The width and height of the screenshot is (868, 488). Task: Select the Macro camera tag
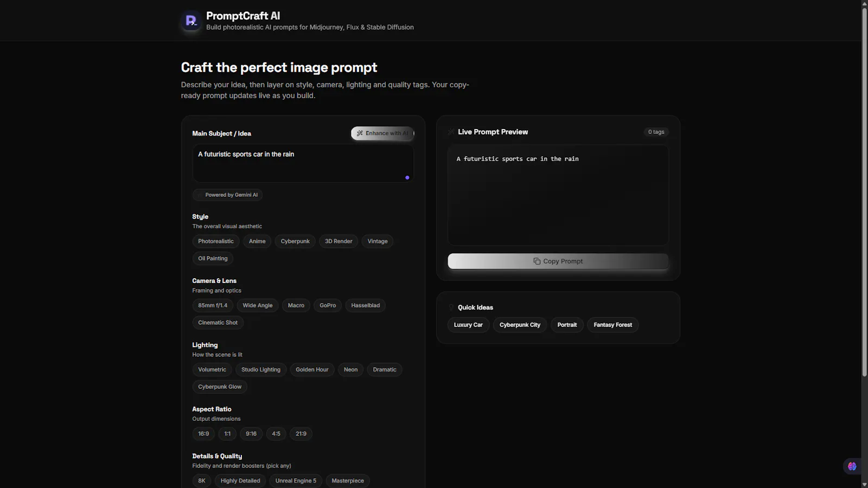point(296,306)
